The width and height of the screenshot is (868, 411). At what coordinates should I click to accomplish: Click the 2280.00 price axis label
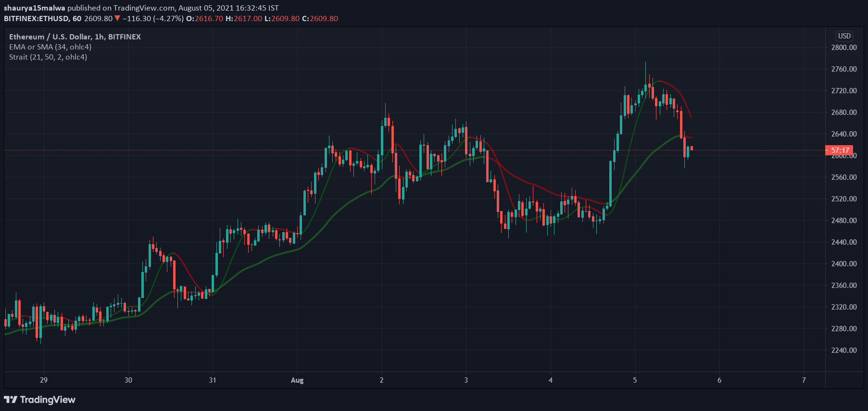pyautogui.click(x=844, y=328)
